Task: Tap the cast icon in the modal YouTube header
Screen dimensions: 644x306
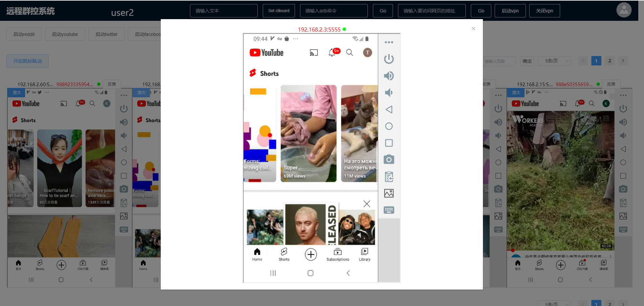Action: coord(313,53)
